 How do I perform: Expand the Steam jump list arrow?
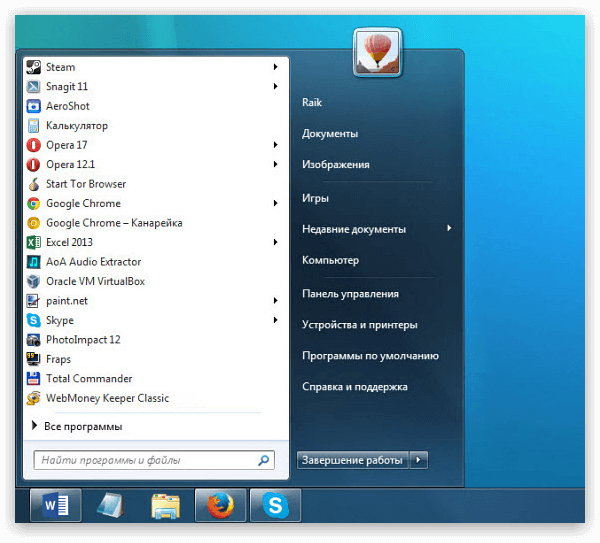(276, 67)
